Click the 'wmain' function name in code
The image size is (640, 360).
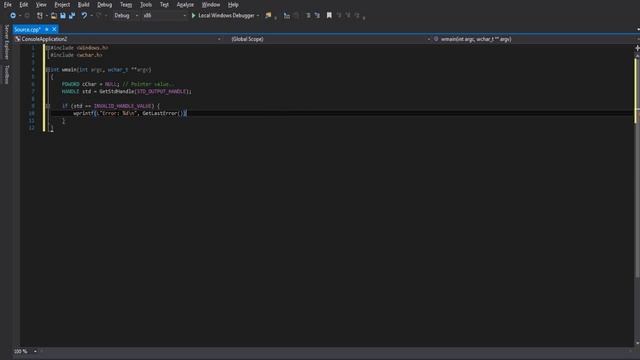69,70
